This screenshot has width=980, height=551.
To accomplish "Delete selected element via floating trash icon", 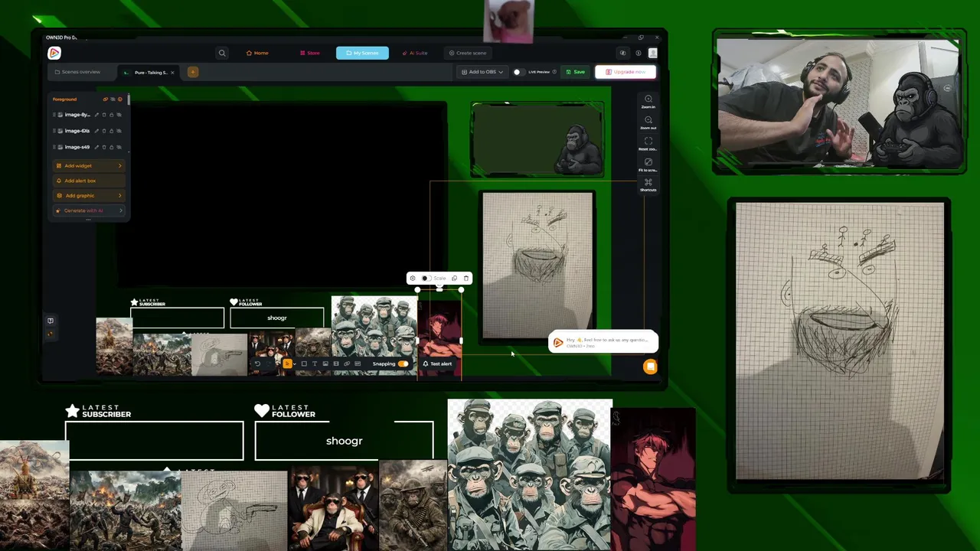I will tap(465, 279).
